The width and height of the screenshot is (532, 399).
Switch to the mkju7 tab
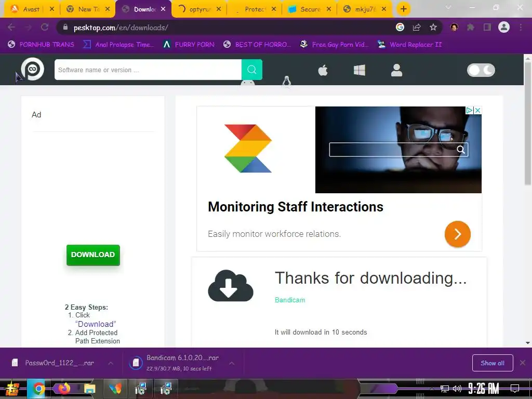point(365,9)
